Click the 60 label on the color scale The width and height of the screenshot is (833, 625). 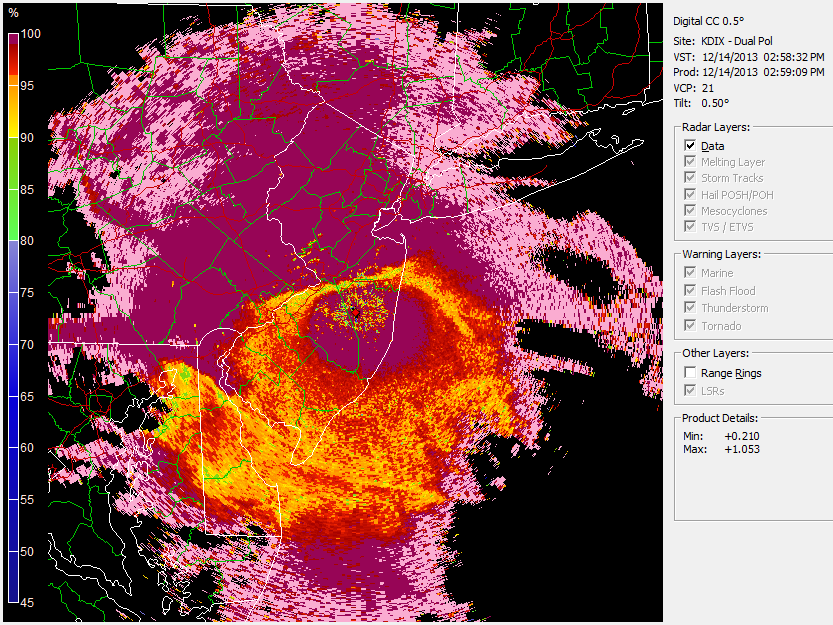coord(27,447)
